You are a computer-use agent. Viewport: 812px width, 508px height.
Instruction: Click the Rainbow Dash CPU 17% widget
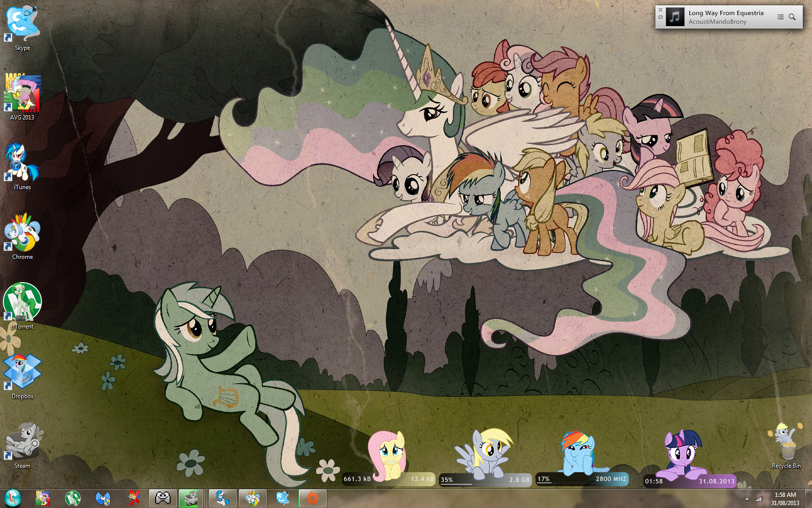(582, 458)
